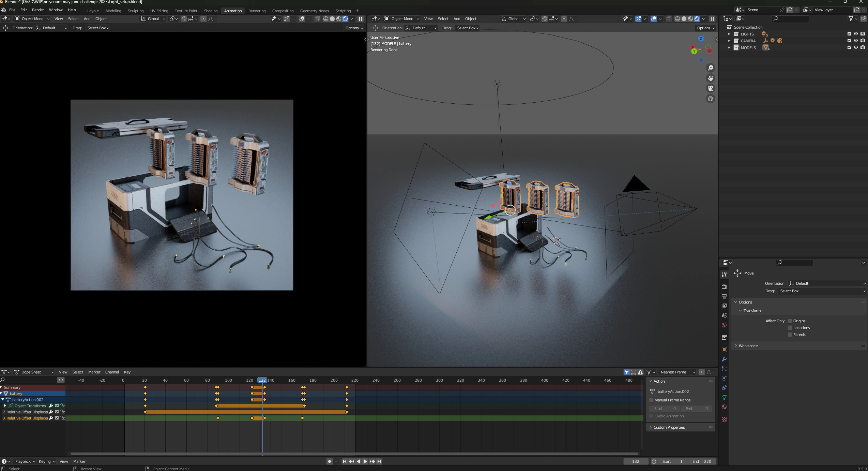This screenshot has height=471, width=868.
Task: Open the Modifiers wrench properties tab
Action: [724, 359]
